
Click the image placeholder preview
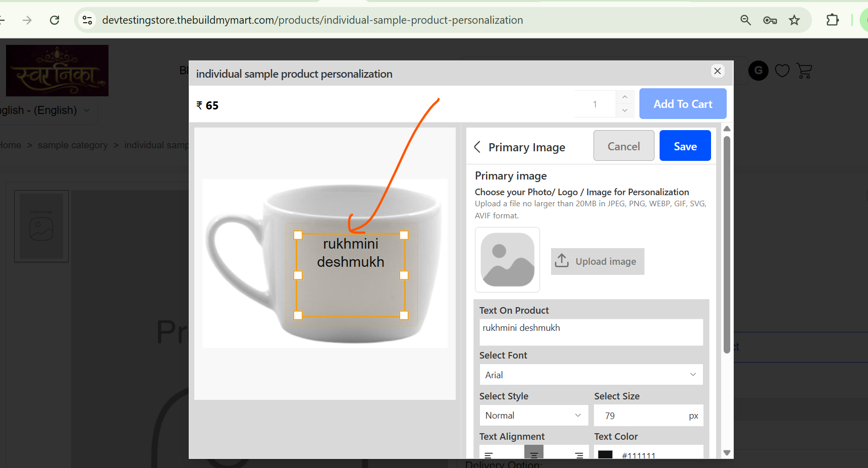coord(507,260)
